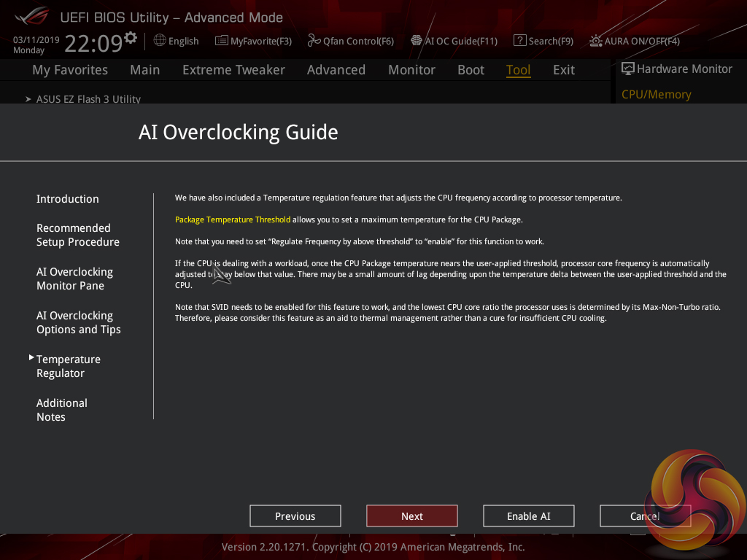Open Qfan Control(F6)

click(x=358, y=41)
